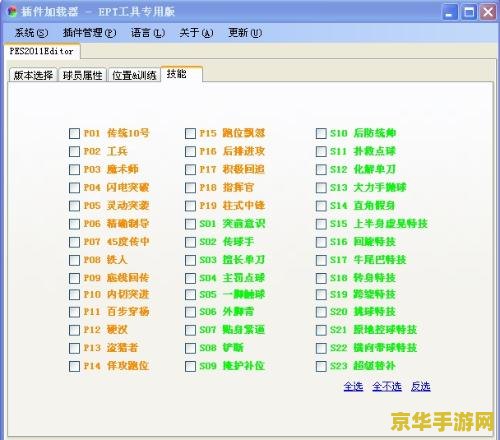Enable the S15 上半身虚晃特技 checkbox
Screen dimensions: 500x440
pyautogui.click(x=321, y=224)
